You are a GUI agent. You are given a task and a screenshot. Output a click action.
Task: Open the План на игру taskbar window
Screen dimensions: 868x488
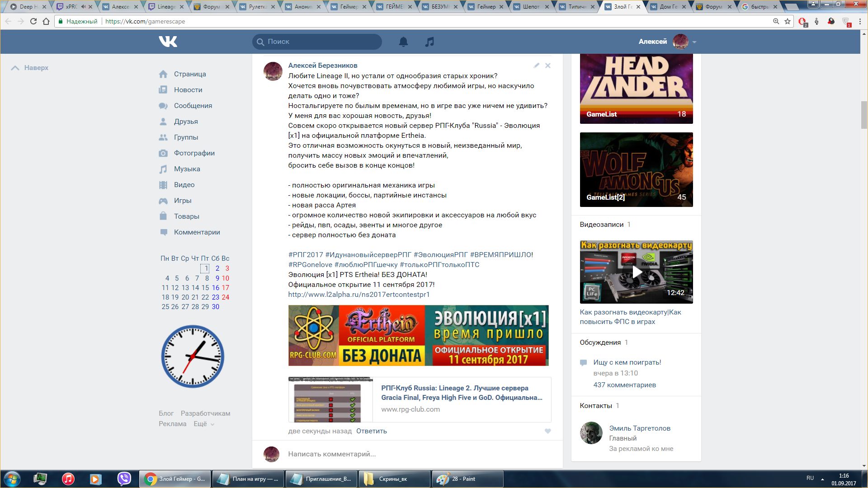pyautogui.click(x=248, y=479)
